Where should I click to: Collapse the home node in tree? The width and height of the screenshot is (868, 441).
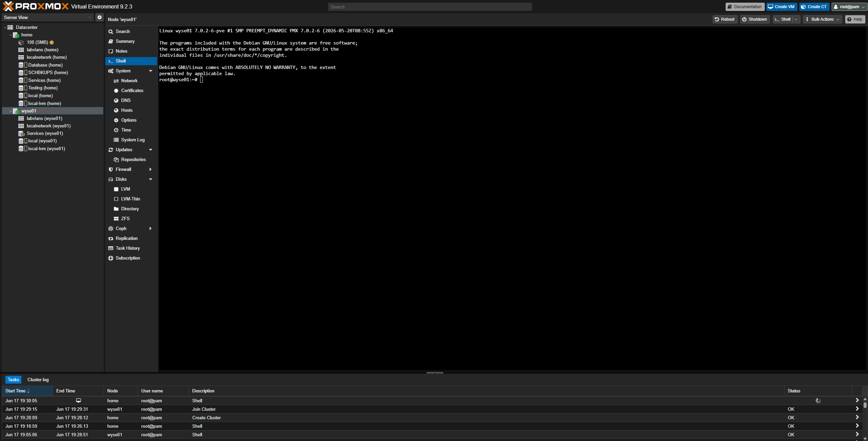point(11,35)
